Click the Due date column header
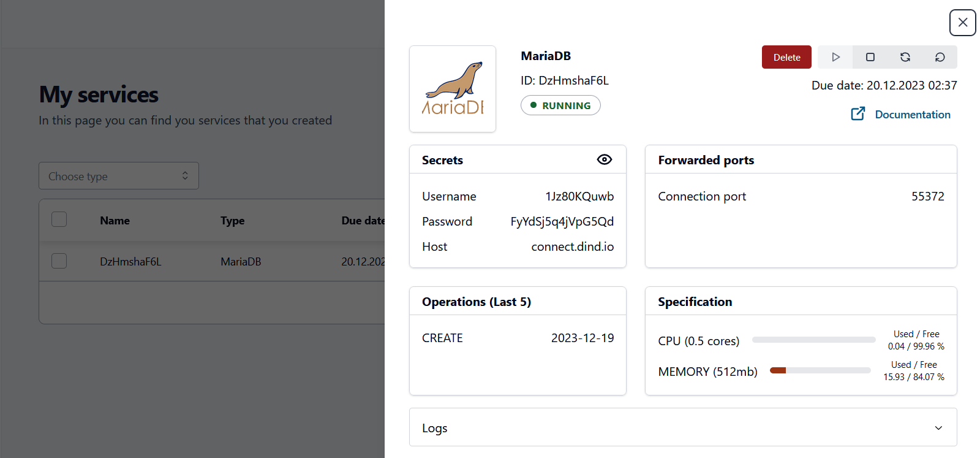 click(363, 221)
